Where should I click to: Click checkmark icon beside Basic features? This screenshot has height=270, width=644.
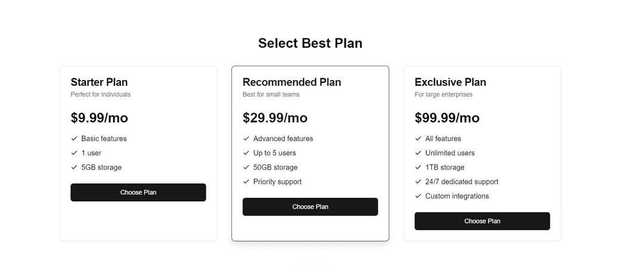point(74,139)
